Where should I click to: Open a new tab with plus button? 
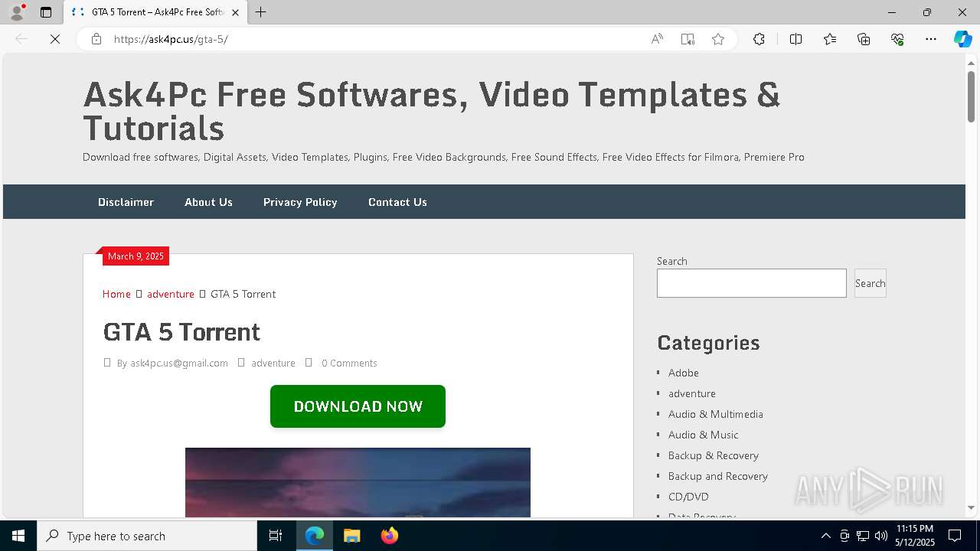pyautogui.click(x=260, y=12)
